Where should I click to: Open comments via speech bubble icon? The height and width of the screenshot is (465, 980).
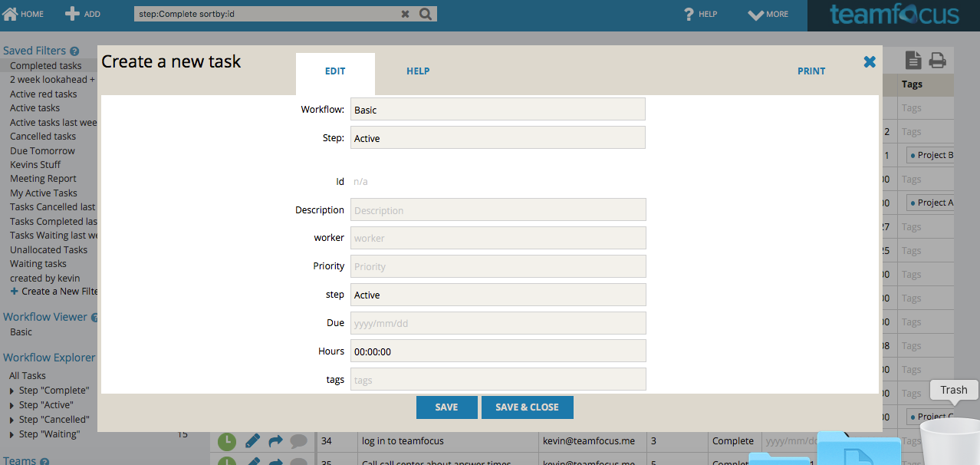click(x=298, y=440)
